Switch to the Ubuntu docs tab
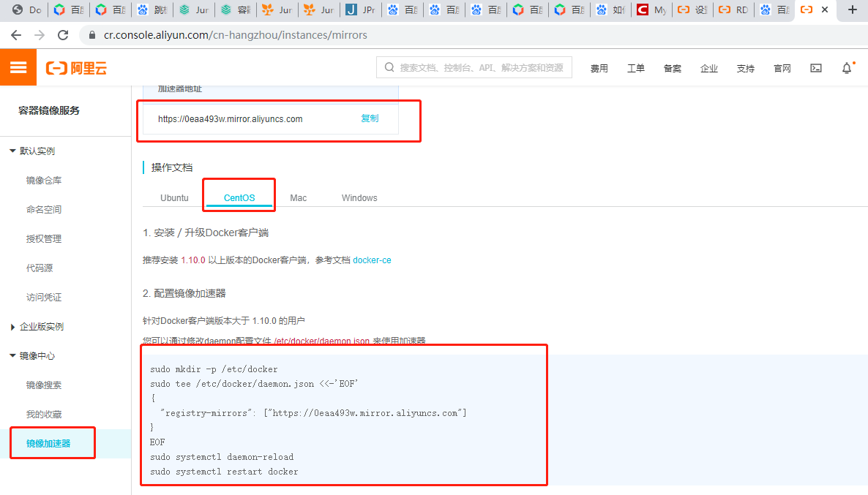 pyautogui.click(x=174, y=197)
